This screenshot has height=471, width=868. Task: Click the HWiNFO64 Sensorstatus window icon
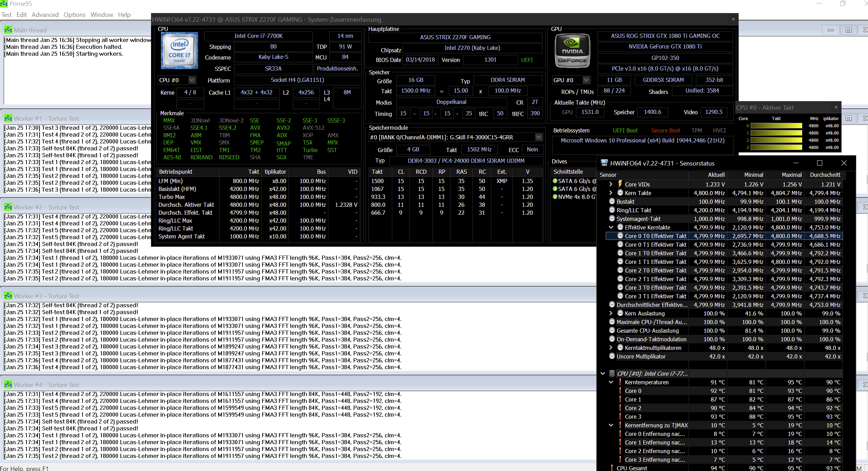tap(604, 163)
